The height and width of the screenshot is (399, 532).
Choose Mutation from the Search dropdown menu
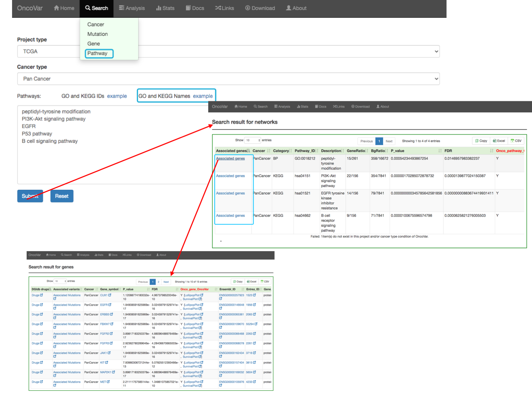[x=97, y=34]
